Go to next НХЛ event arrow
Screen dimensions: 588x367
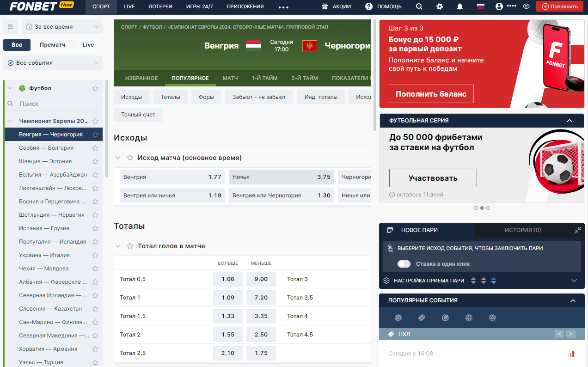pyautogui.click(x=570, y=334)
